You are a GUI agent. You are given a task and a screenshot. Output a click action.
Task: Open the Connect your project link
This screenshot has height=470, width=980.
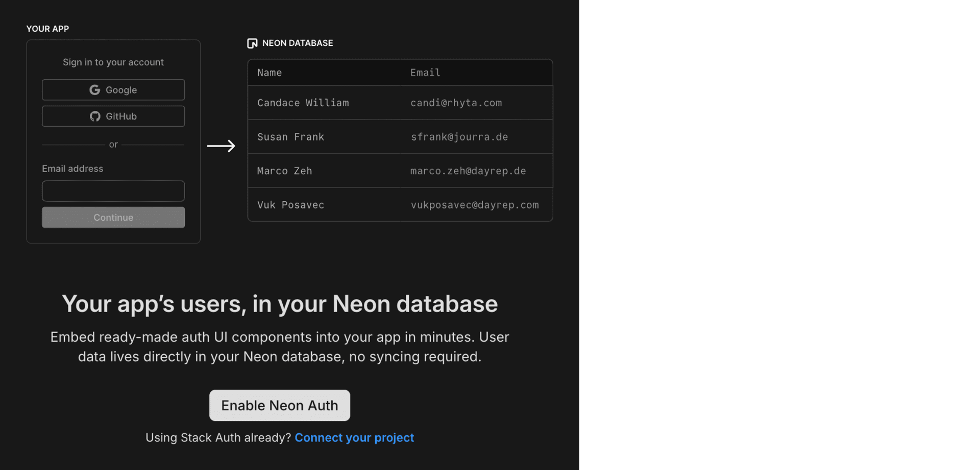point(354,437)
